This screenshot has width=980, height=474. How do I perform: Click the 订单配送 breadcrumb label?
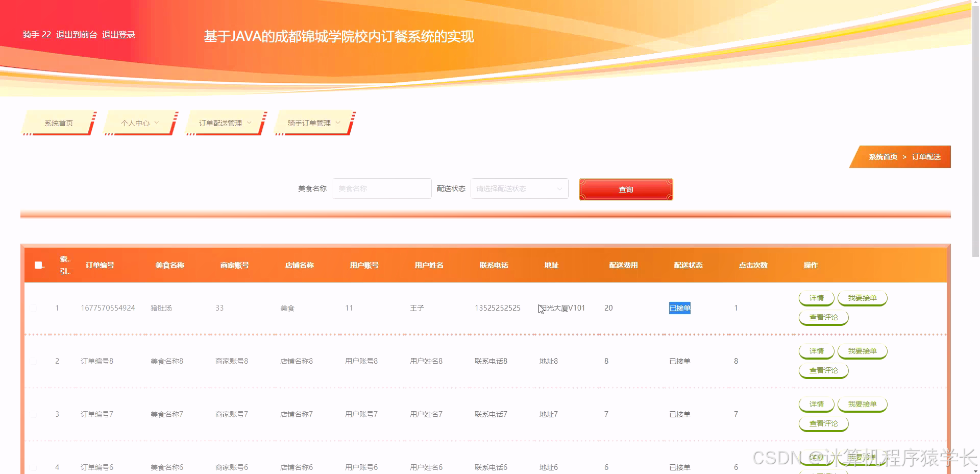pos(926,157)
